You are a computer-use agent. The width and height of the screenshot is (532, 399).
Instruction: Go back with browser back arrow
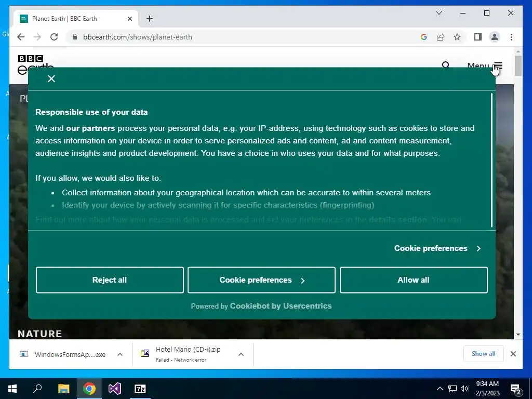coord(21,37)
